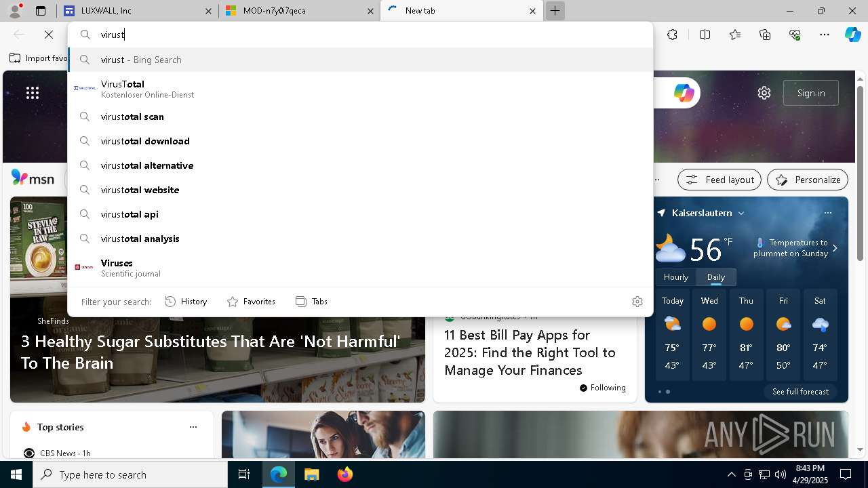Choose 'virustotal analysis' suggestion
The width and height of the screenshot is (868, 488).
point(361,239)
